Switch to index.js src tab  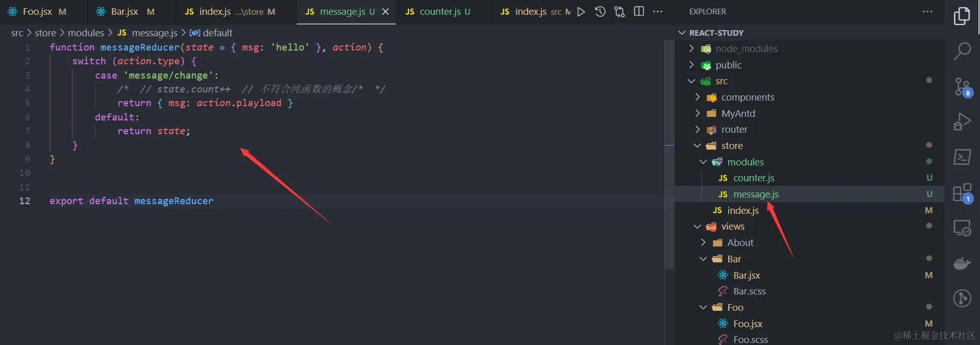click(531, 11)
